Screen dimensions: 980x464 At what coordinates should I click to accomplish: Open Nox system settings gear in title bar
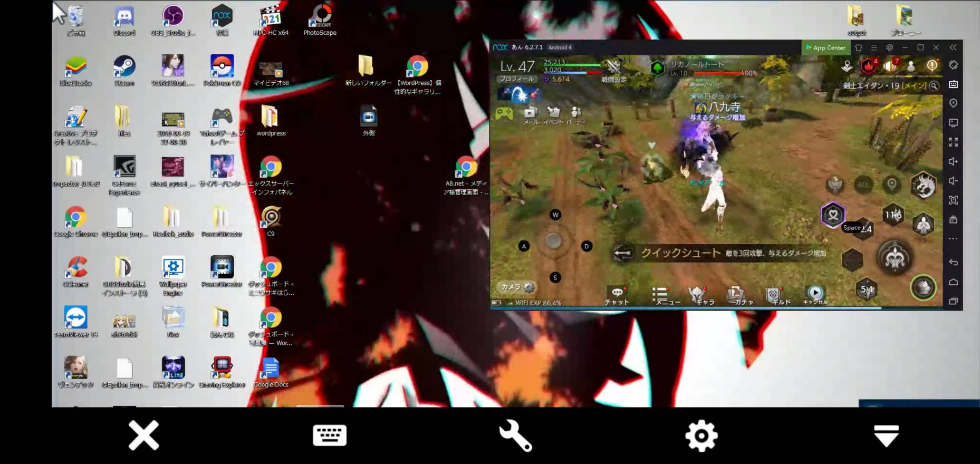tap(889, 47)
